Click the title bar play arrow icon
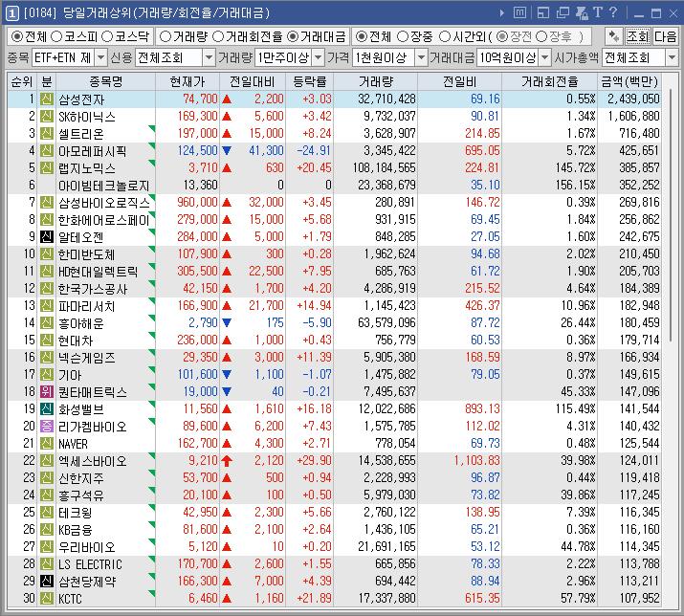 pos(502,13)
